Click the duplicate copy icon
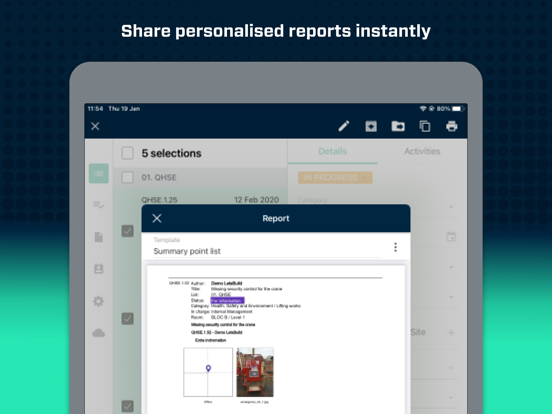Viewport: 552px width, 414px height. 425,126
